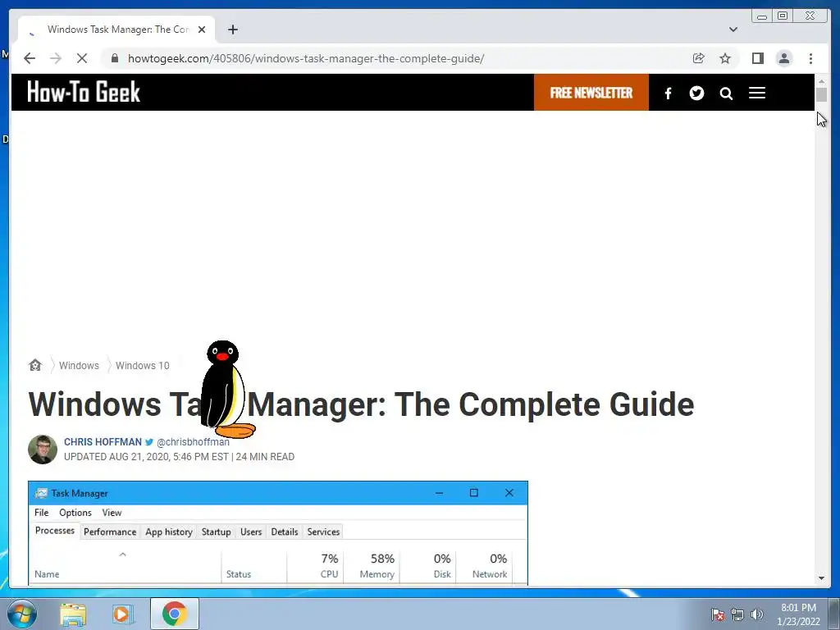Click the page scrollbar down arrow

point(821,578)
